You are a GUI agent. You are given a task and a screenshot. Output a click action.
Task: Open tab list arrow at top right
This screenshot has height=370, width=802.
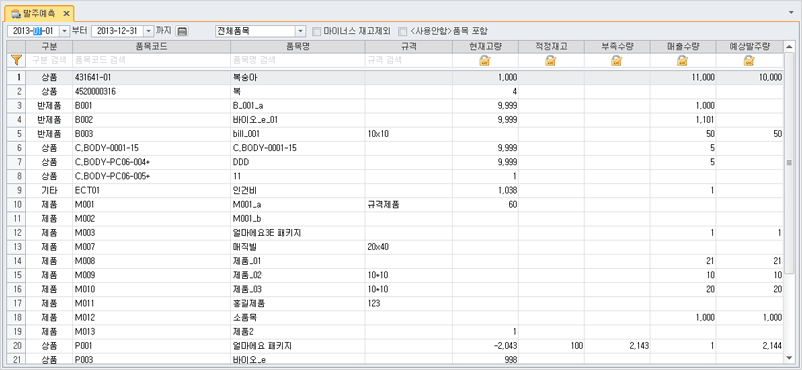click(x=791, y=11)
